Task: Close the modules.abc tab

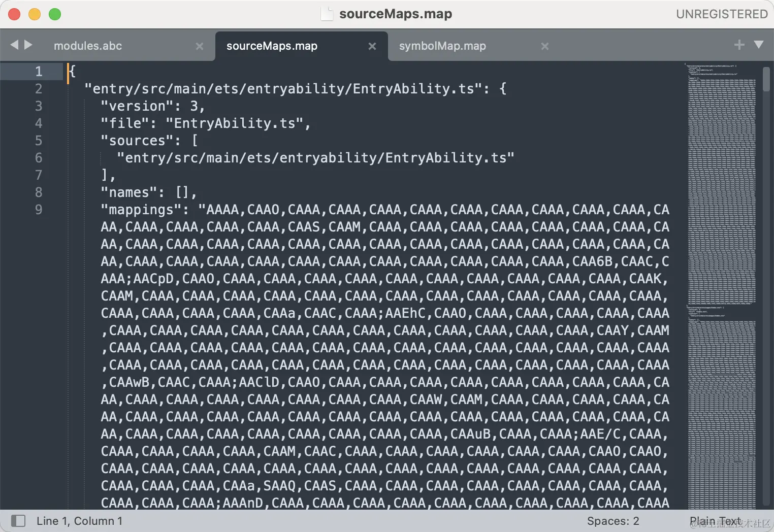Action: point(200,46)
